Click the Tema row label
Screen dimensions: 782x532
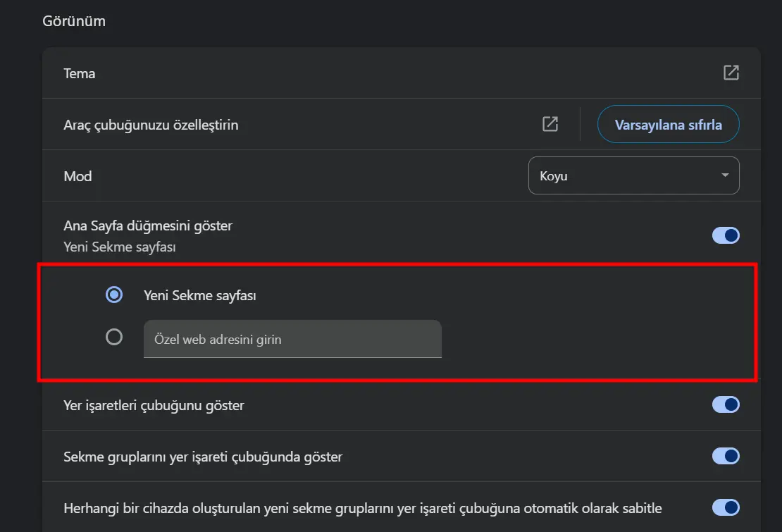click(80, 73)
